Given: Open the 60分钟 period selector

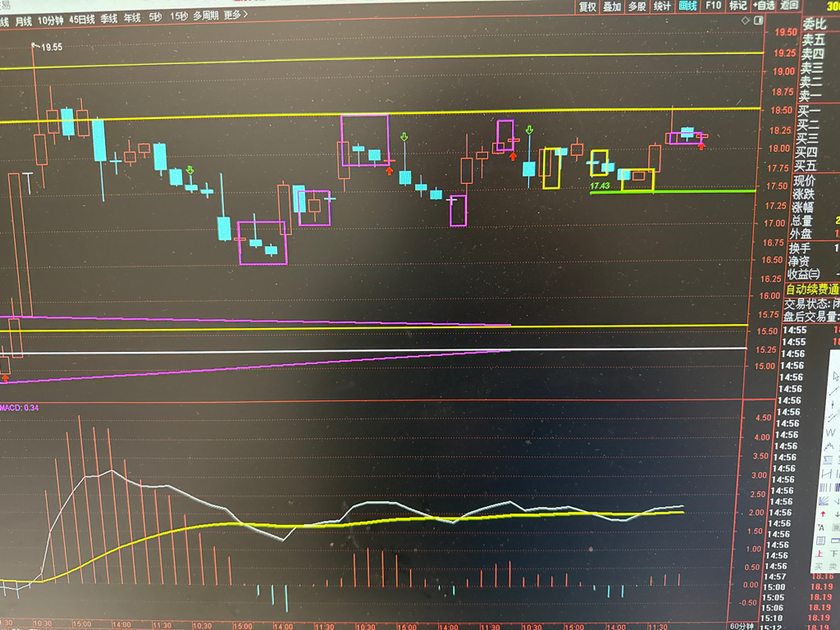Looking at the screenshot, I should point(742,626).
